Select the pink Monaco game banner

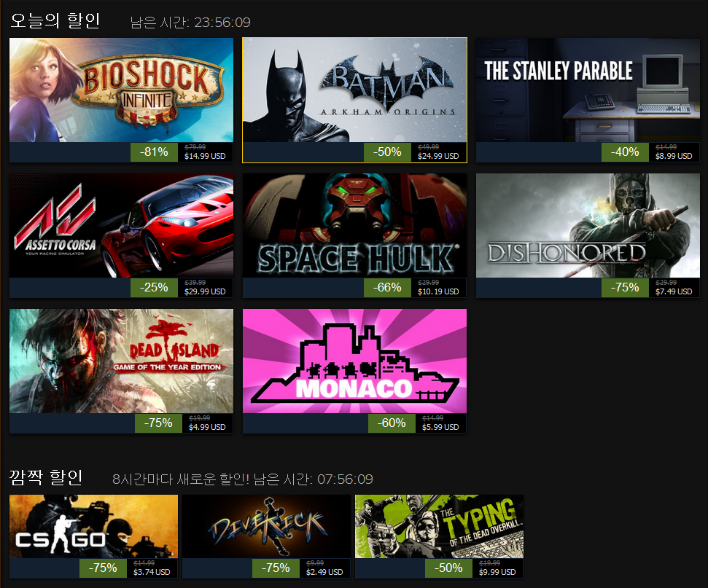click(x=355, y=361)
